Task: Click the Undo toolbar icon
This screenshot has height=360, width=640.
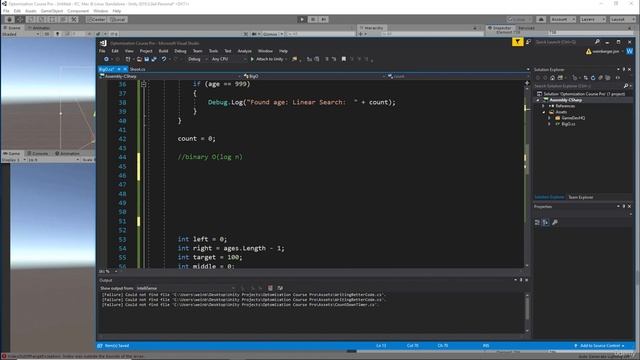Action: click(x=164, y=59)
